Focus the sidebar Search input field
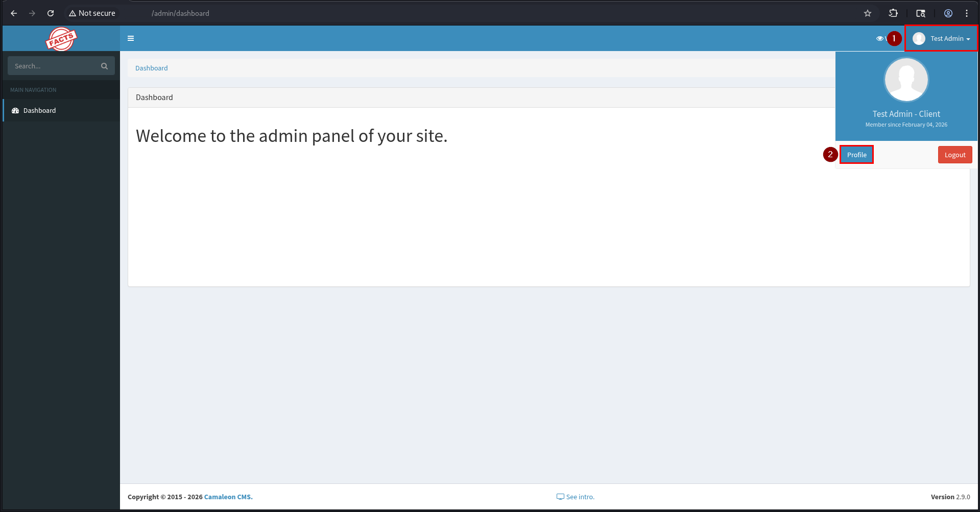 pos(54,66)
